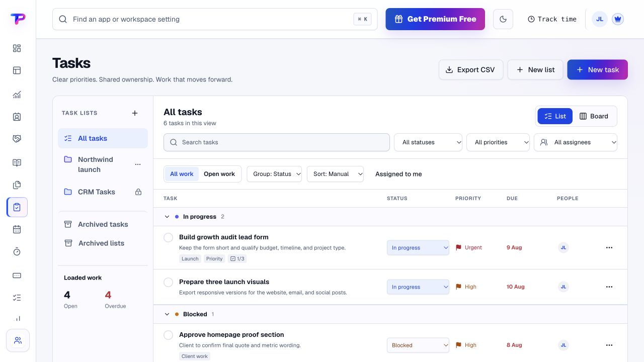Image resolution: width=644 pixels, height=362 pixels.
Task: Open the checklist icon in the sidebar
Action: pyautogui.click(x=17, y=298)
